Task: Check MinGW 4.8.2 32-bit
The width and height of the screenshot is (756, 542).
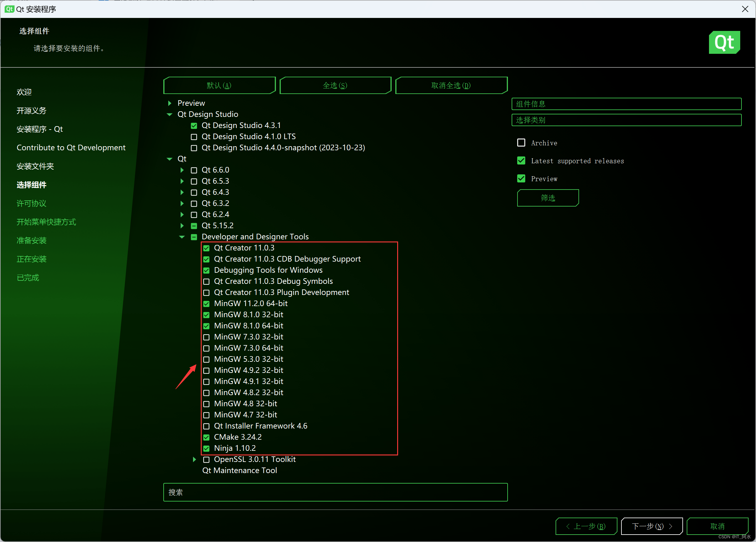Action: 206,393
